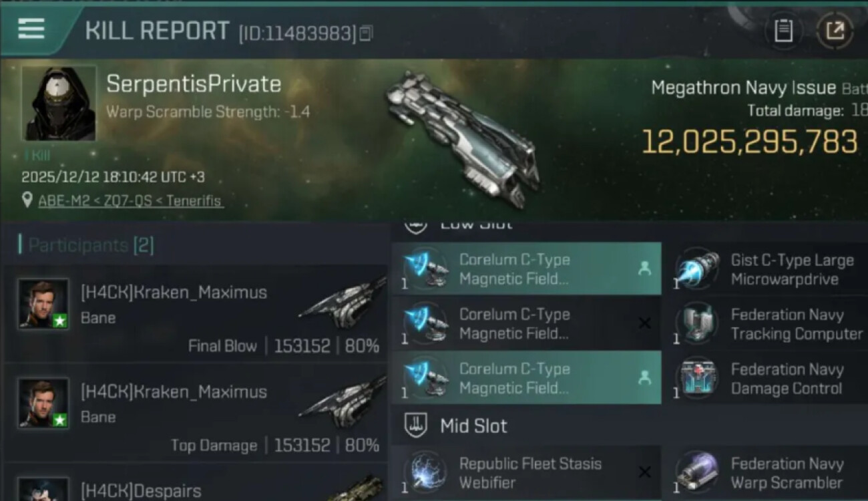Screen dimensions: 868x501
Task: Open the hamburger menu
Action: tap(31, 29)
